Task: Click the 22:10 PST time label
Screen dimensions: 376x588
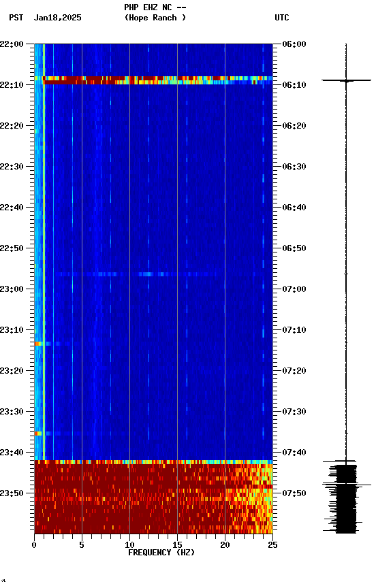Action: [x=12, y=85]
